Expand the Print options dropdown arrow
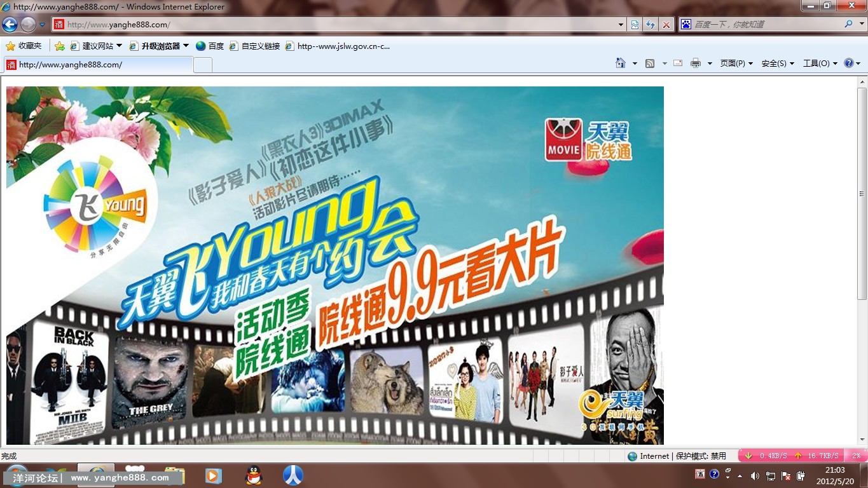 coord(710,64)
